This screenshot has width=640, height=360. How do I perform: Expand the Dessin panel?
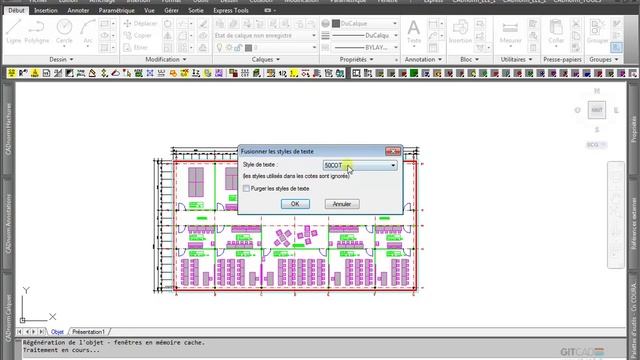tap(61, 60)
